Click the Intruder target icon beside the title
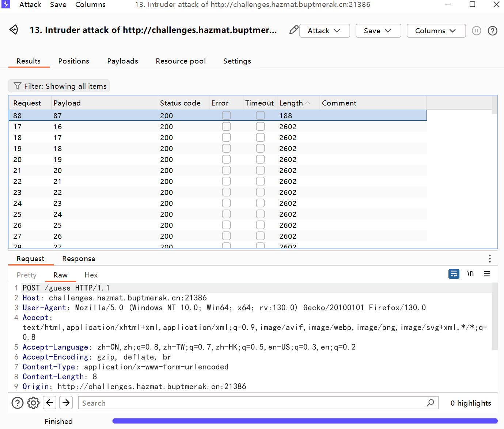Viewport: 504px width, 429px height. pos(14,30)
